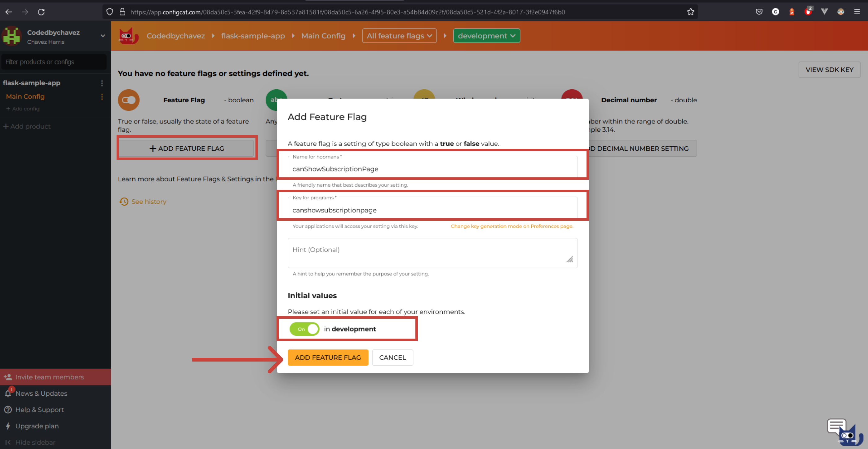Expand the All feature flags dropdown
868x449 pixels.
coord(399,36)
